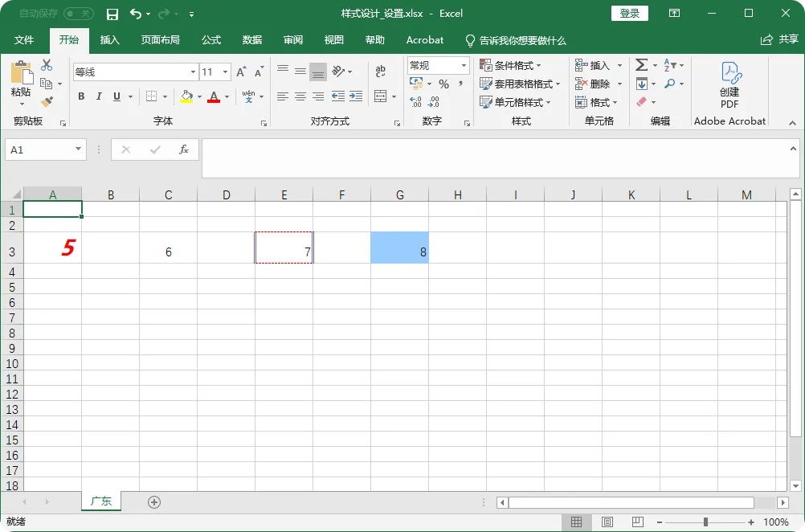The image size is (805, 532).
Task: Click 告诉我你想要做什么 search
Action: 516,40
